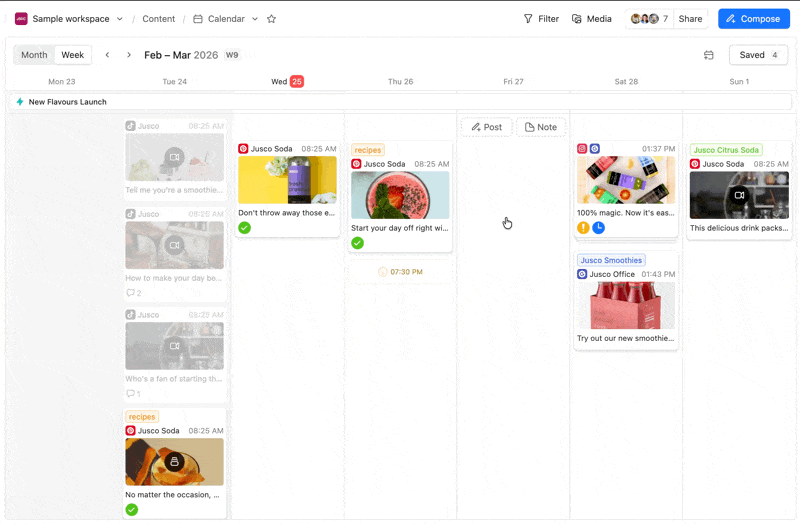Click the green approved checkmark on Wednesday post
This screenshot has width=800, height=524.
click(x=245, y=228)
